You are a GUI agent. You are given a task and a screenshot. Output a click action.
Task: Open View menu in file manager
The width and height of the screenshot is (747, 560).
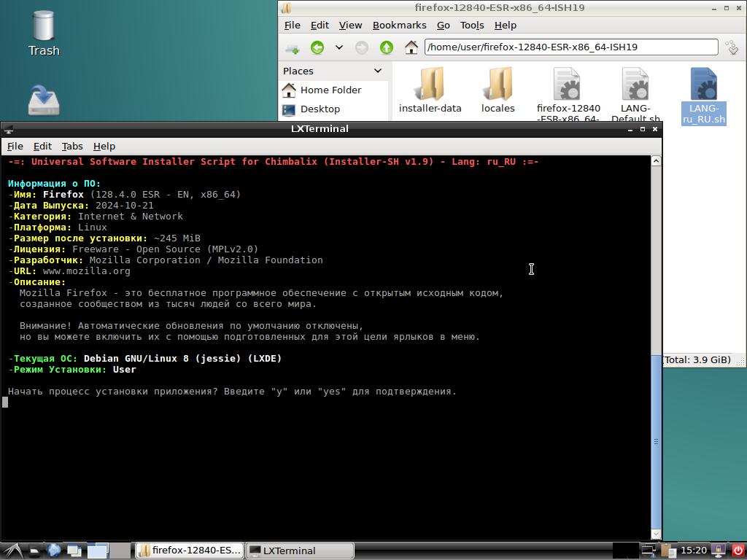point(350,26)
